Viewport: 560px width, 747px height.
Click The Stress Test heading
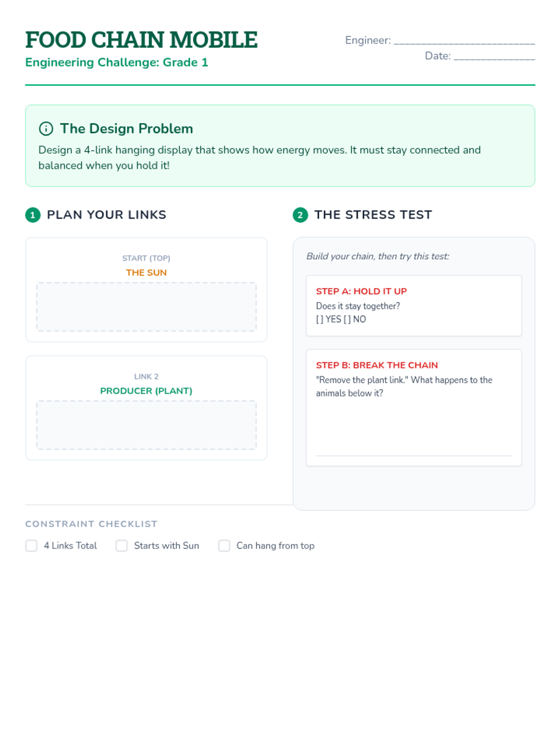373,215
